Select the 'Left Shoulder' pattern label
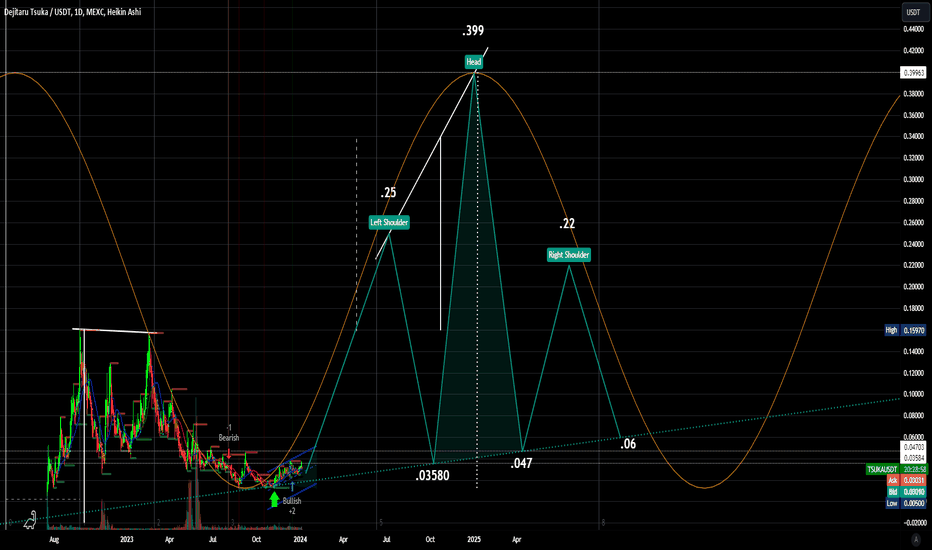932x550 pixels. click(x=389, y=222)
